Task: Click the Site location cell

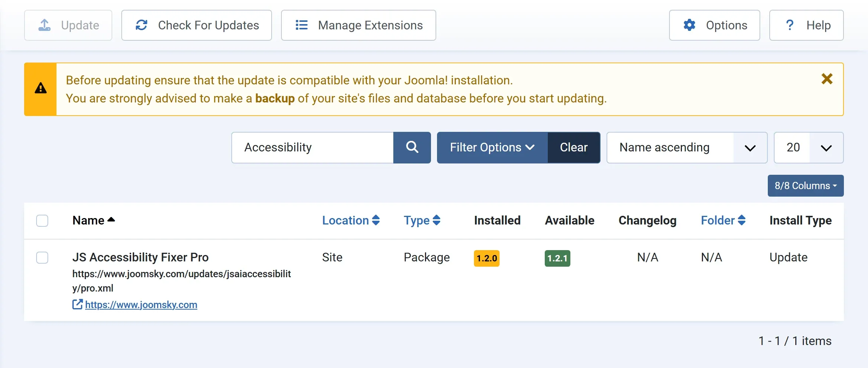Action: 332,257
